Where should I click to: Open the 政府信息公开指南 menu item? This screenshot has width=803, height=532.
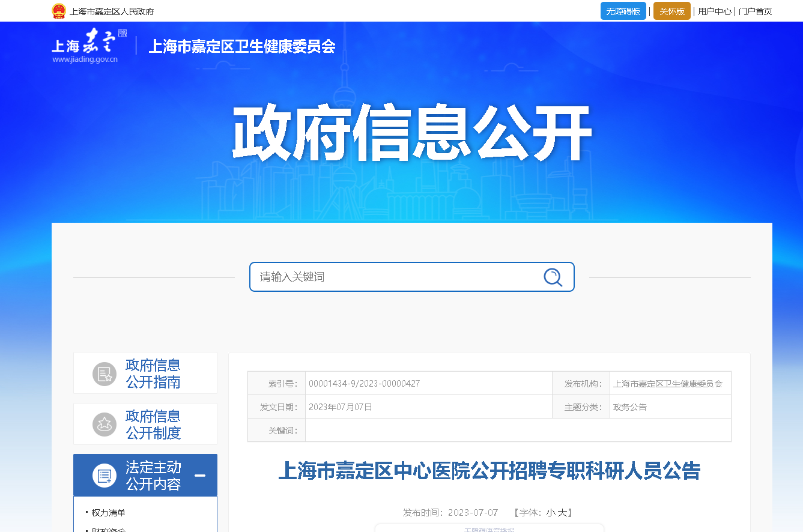coord(153,373)
